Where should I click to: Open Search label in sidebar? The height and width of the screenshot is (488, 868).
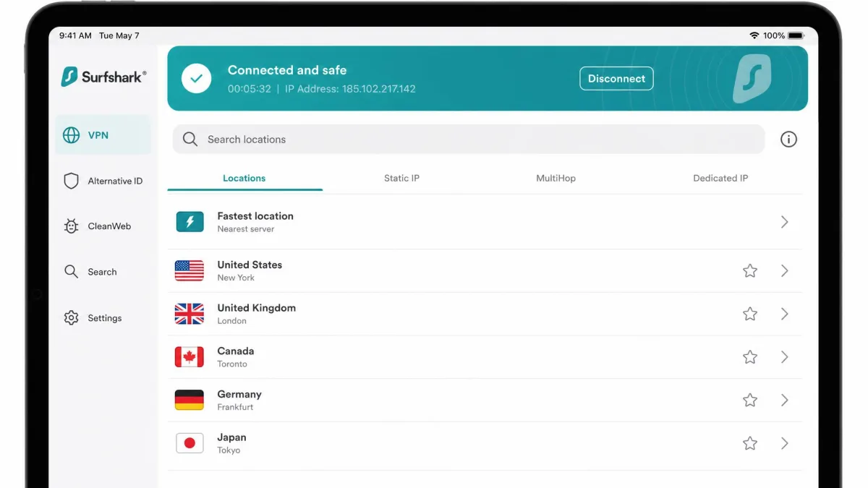102,272
